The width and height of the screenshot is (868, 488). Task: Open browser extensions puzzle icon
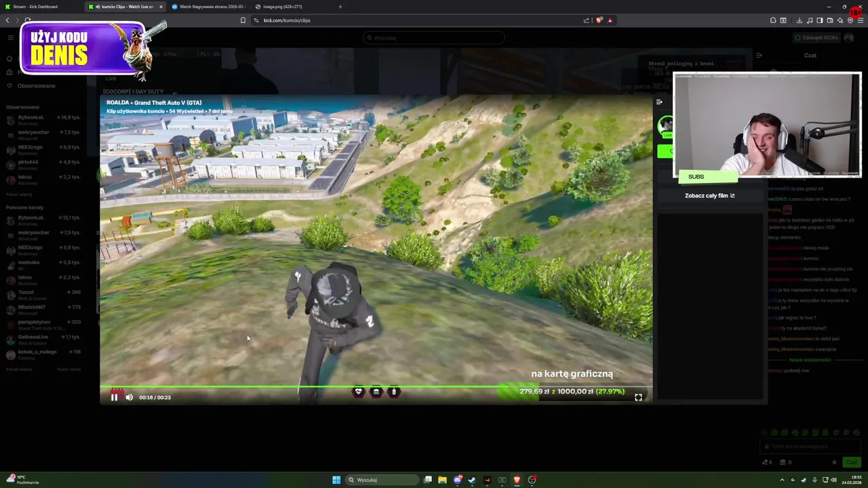pos(772,20)
